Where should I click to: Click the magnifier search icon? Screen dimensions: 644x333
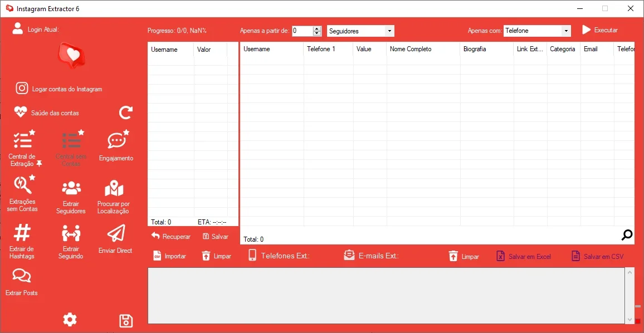(x=627, y=235)
